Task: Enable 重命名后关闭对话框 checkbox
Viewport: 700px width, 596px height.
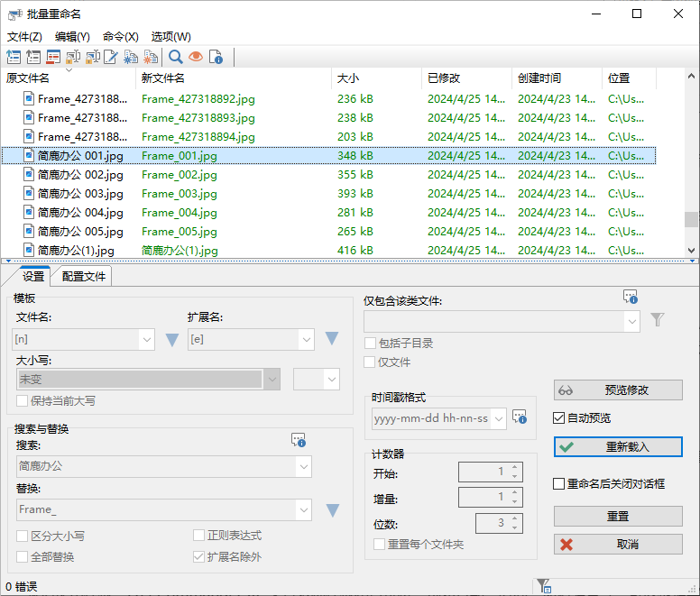Action: [560, 483]
